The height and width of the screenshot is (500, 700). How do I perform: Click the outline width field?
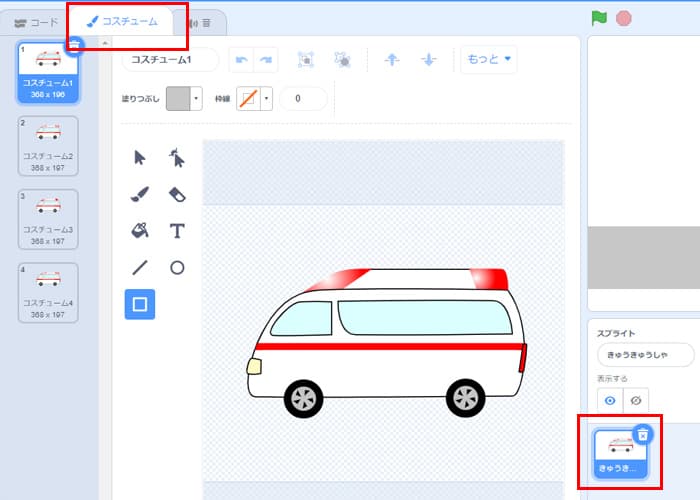(x=303, y=98)
